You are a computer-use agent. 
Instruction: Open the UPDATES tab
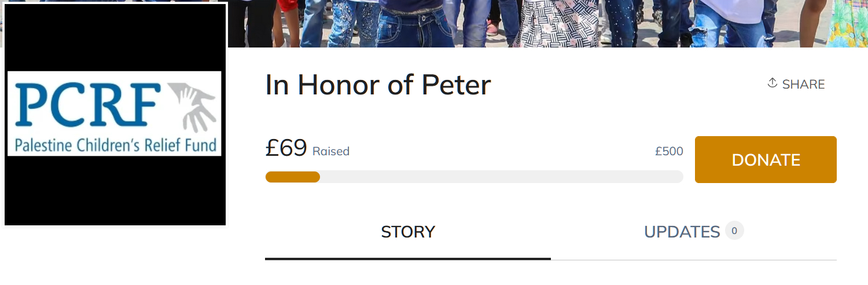pyautogui.click(x=682, y=232)
